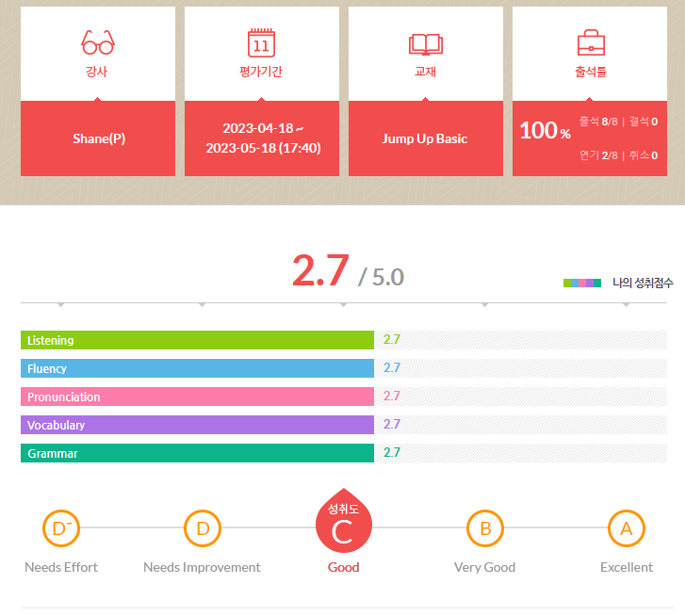
Task: Select the D Needs Improvement grade circle
Action: 202,528
